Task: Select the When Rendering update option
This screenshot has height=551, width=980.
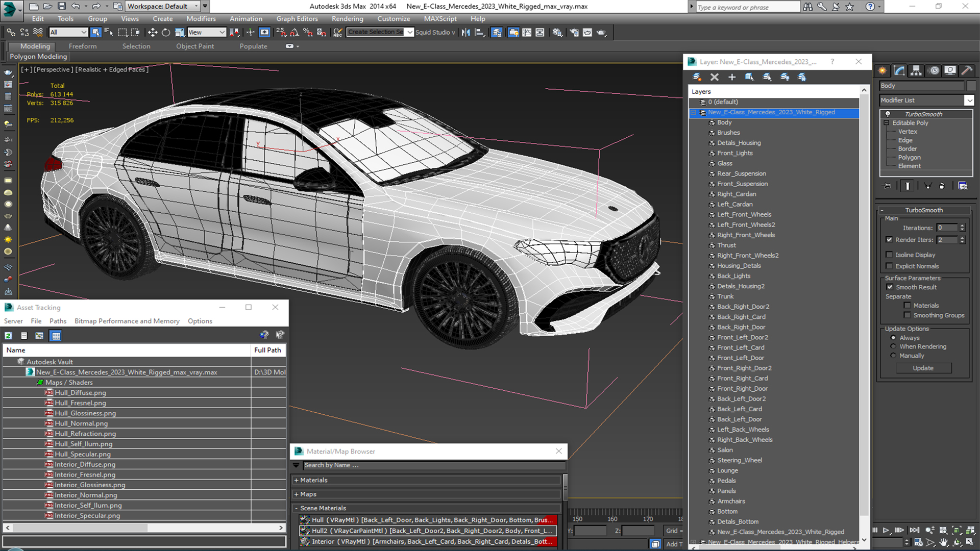Action: (893, 346)
